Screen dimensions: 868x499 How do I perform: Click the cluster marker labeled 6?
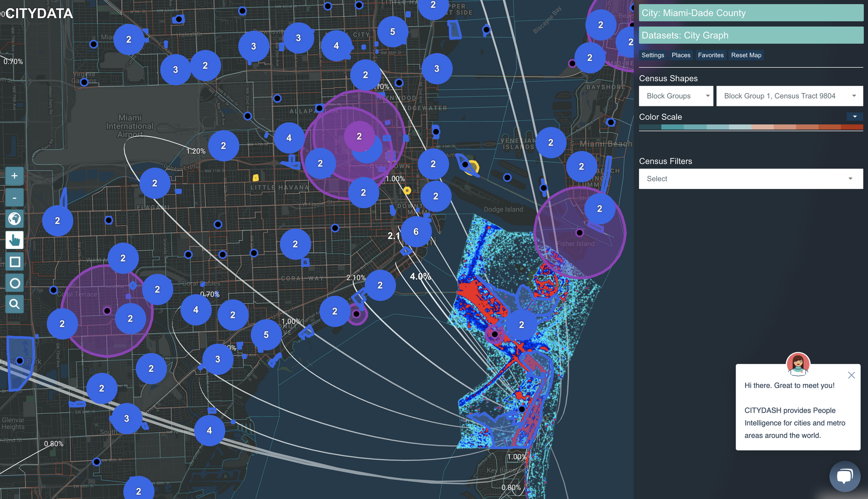click(416, 232)
